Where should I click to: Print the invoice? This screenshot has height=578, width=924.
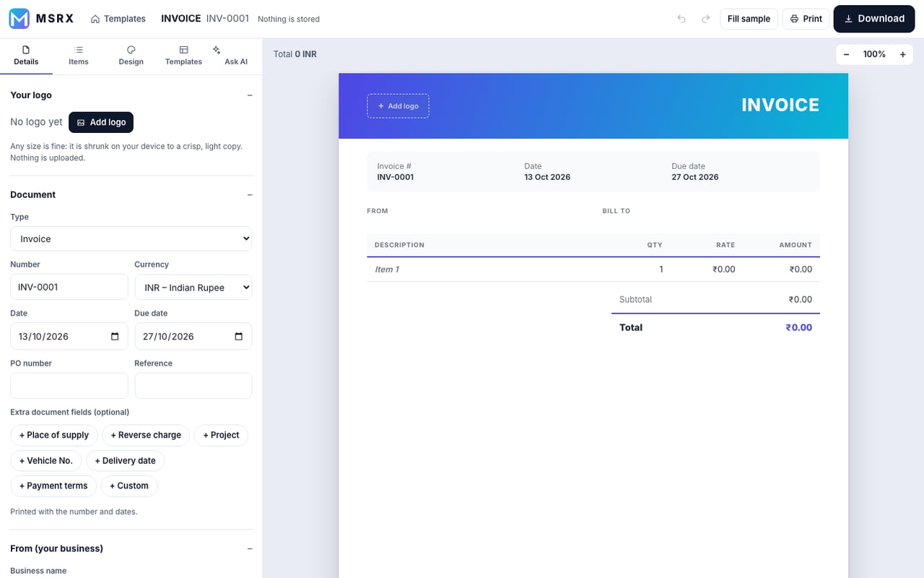pos(806,19)
